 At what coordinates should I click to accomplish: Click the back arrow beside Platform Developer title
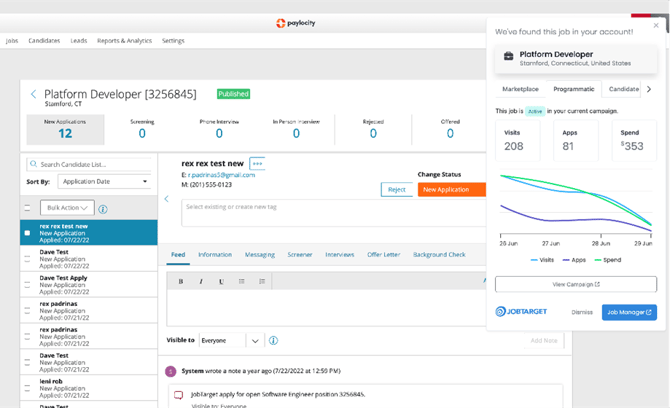point(33,95)
